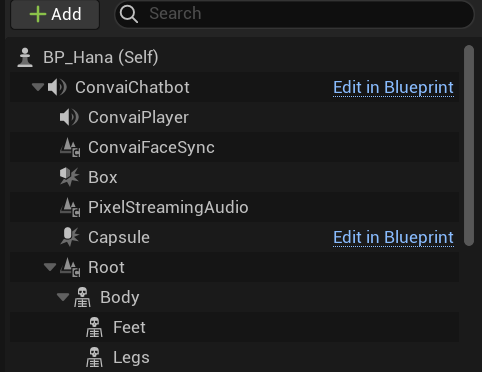Click the ConvaiFaceSync scene component icon

coord(70,147)
